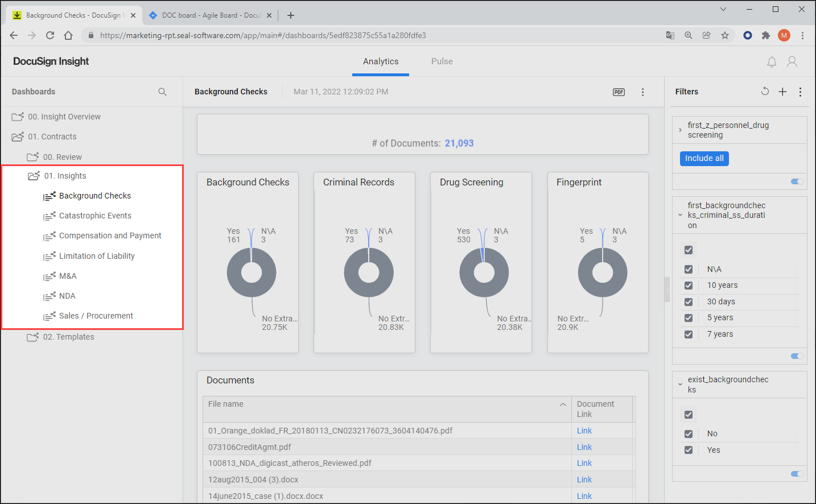Screen dimensions: 816x504
Task: Open browser zoom magnifier icon
Action: click(x=689, y=35)
